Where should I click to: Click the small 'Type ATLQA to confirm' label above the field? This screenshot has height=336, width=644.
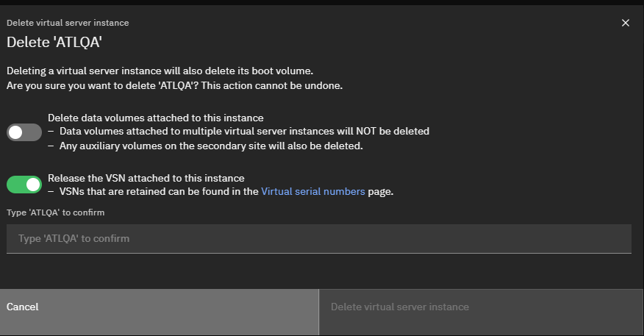pos(56,212)
